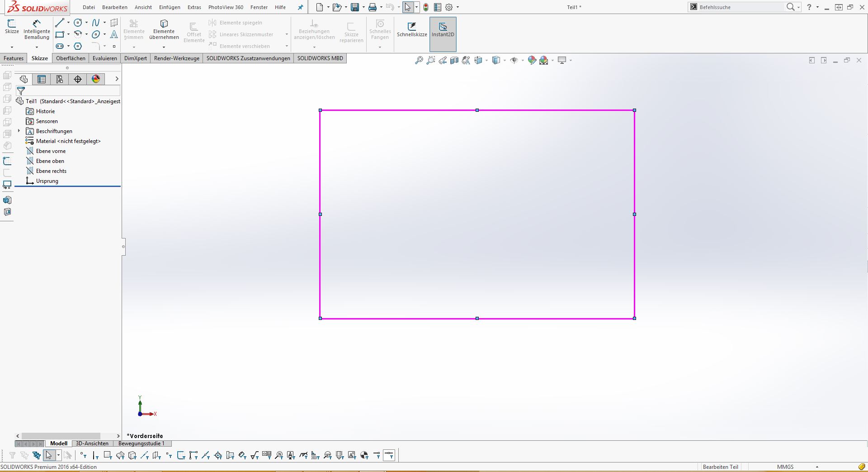Click Zoom to Area icon
Image resolution: width=868 pixels, height=472 pixels.
click(x=431, y=60)
